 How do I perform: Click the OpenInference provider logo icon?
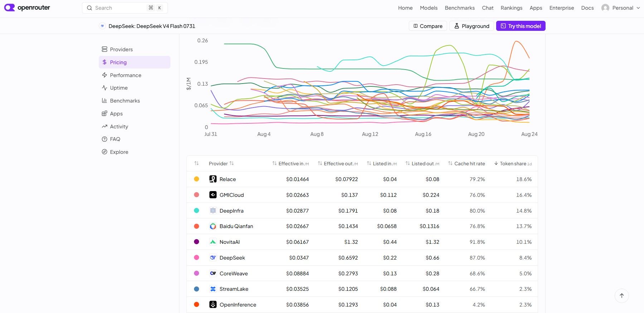[x=213, y=304]
